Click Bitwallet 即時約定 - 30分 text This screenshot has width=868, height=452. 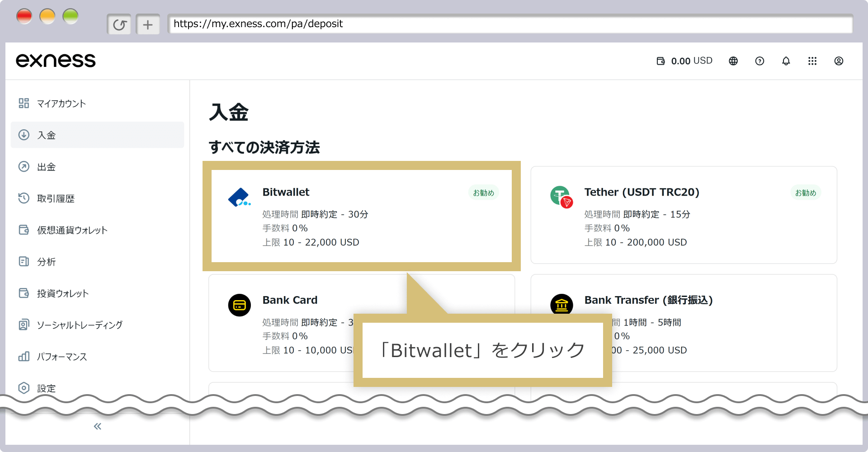tap(335, 214)
